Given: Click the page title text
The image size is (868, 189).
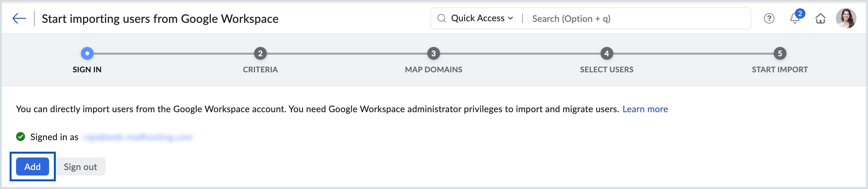Looking at the screenshot, I should (x=160, y=19).
